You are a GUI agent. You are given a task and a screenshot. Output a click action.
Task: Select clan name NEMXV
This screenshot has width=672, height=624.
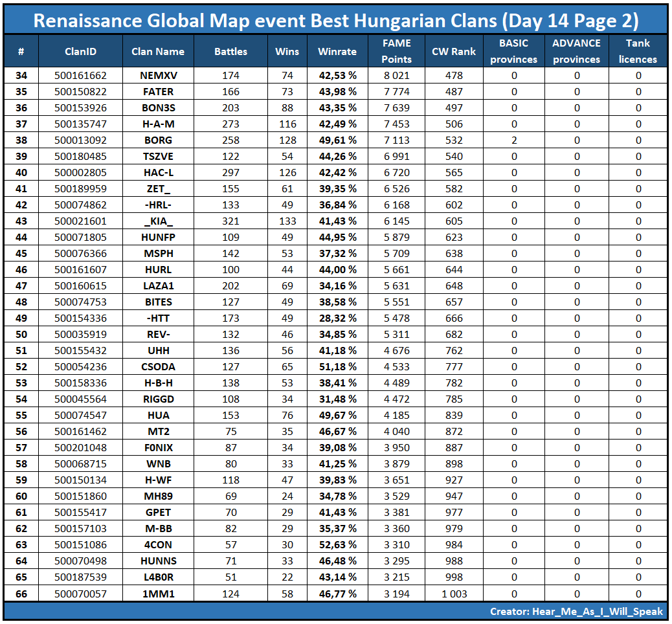point(159,76)
